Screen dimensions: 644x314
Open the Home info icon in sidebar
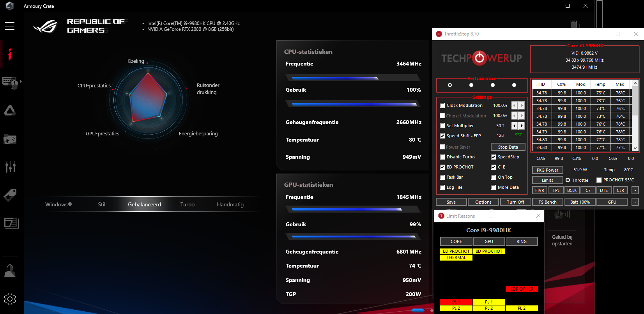10,54
